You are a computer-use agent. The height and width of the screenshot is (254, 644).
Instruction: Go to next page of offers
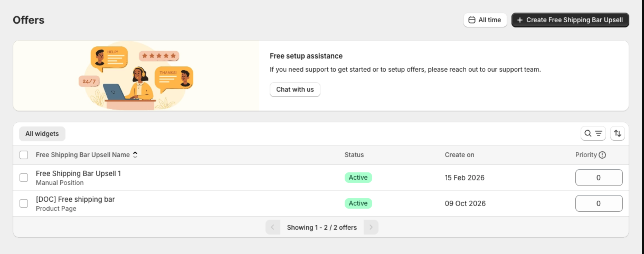click(x=371, y=227)
